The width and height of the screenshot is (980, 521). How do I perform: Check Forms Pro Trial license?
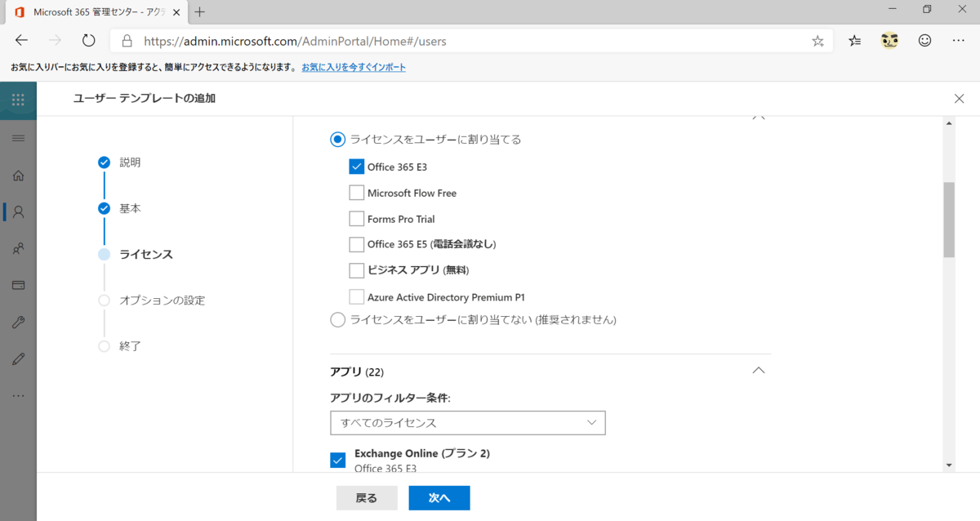[356, 219]
